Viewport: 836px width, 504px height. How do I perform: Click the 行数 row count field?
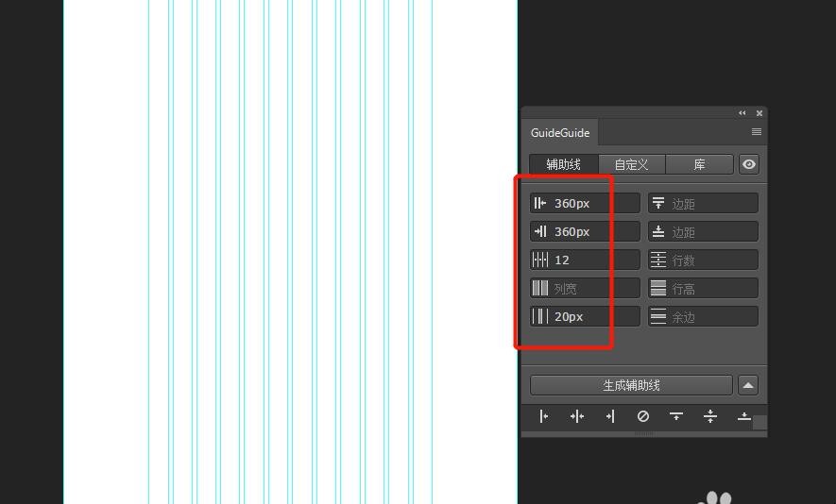pyautogui.click(x=703, y=260)
